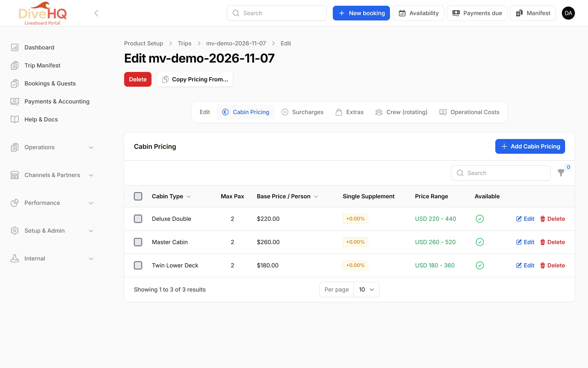Collapse sidebar with back arrow icon

(96, 13)
